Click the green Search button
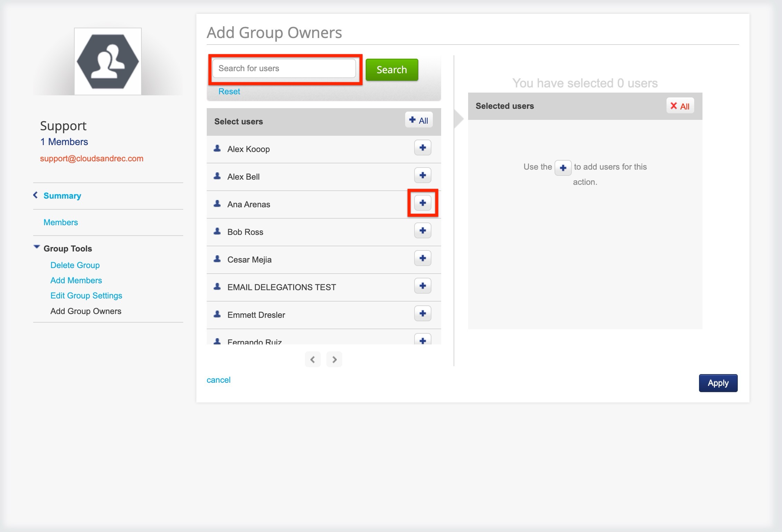782x532 pixels. tap(392, 70)
